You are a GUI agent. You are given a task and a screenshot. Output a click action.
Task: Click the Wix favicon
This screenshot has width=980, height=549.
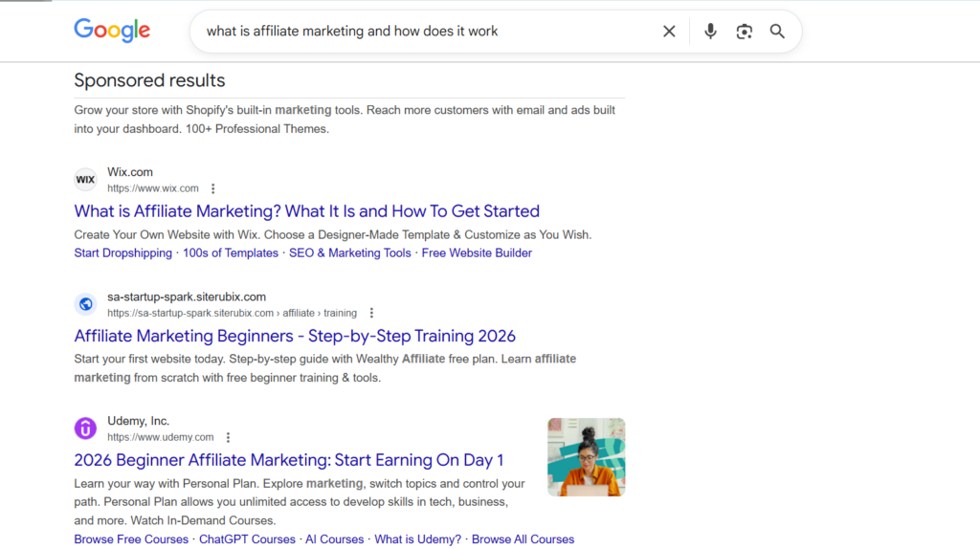click(x=85, y=180)
